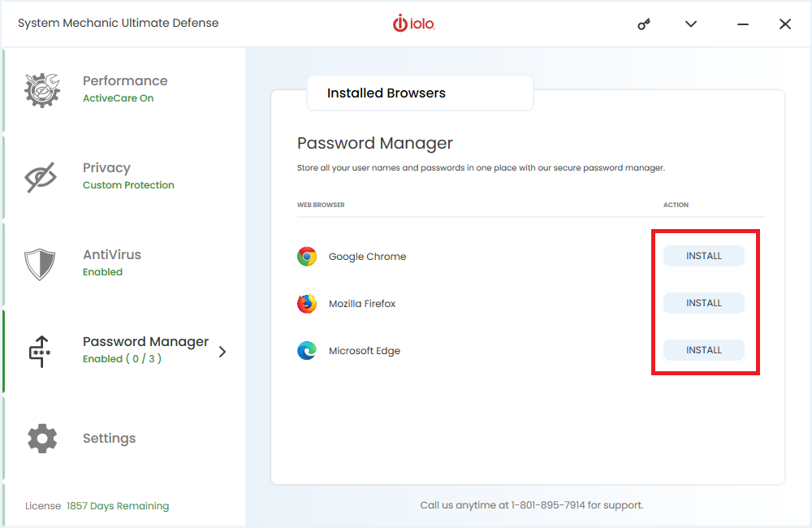Open the Privacy section
The image size is (812, 528).
(x=124, y=177)
